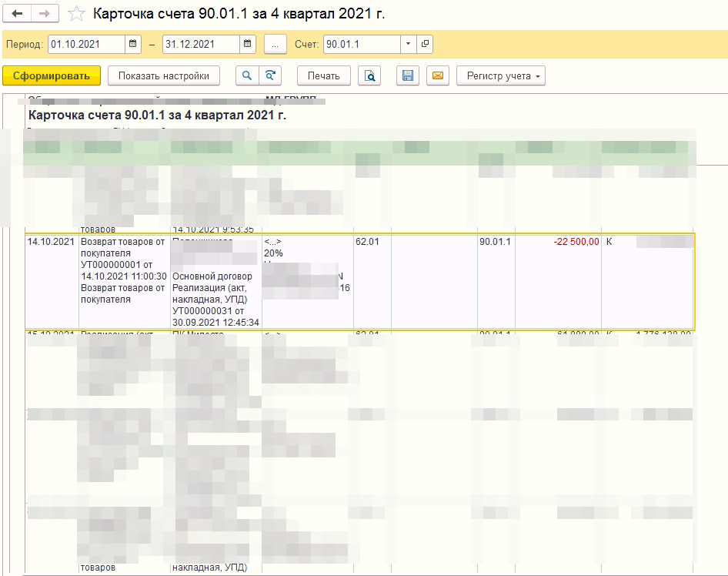Click the Печать button

pyautogui.click(x=324, y=75)
